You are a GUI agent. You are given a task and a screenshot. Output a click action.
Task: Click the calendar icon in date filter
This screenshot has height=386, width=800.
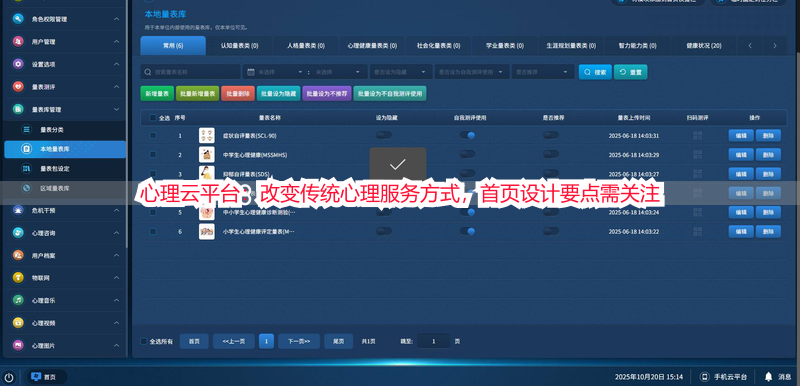point(251,72)
